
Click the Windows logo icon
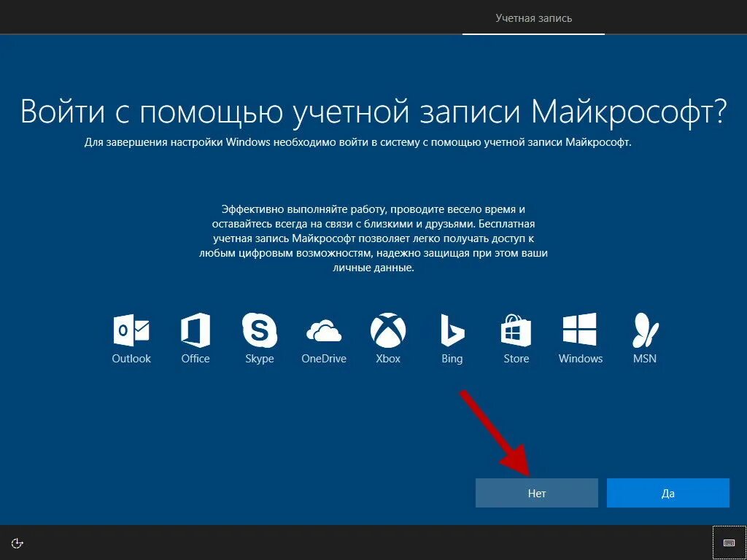click(x=580, y=330)
